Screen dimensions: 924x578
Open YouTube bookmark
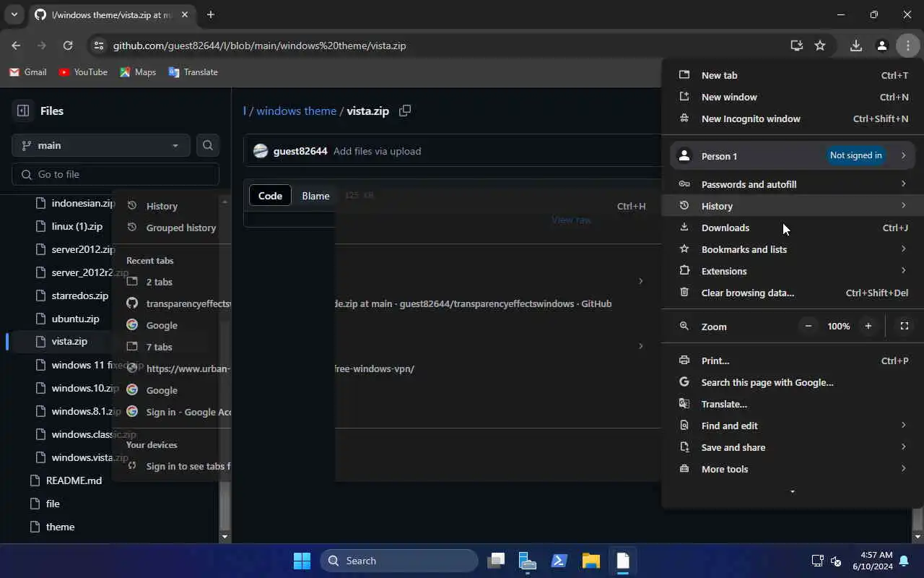pyautogui.click(x=83, y=72)
